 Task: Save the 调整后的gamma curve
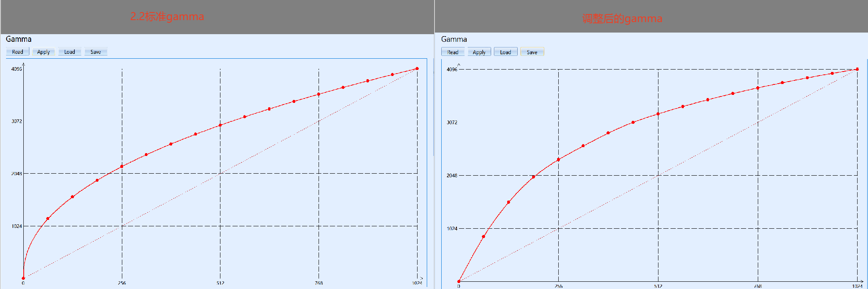[x=532, y=52]
